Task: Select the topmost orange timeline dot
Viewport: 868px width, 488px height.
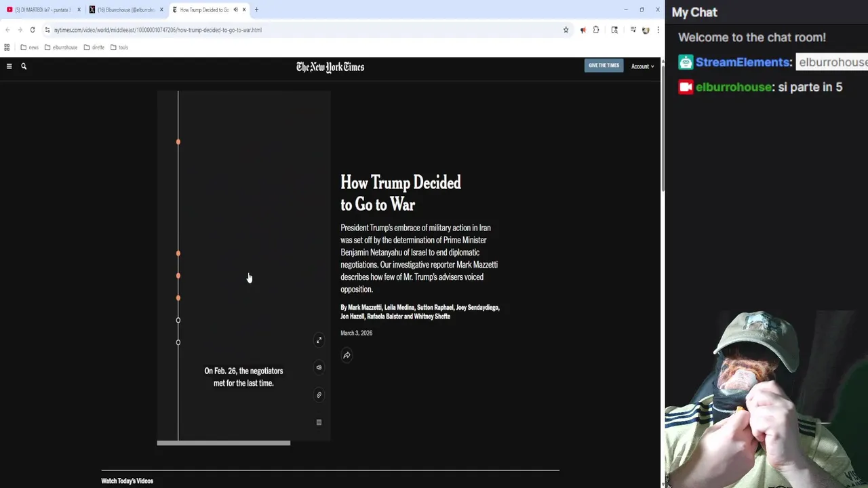Action: [x=178, y=142]
